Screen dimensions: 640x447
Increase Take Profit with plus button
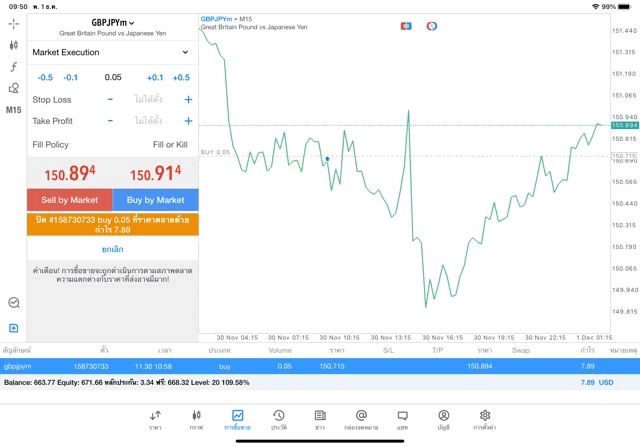point(188,121)
